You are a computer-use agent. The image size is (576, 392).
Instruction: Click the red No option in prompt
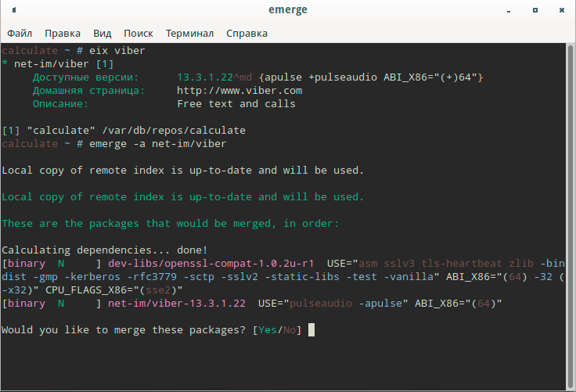[290, 330]
